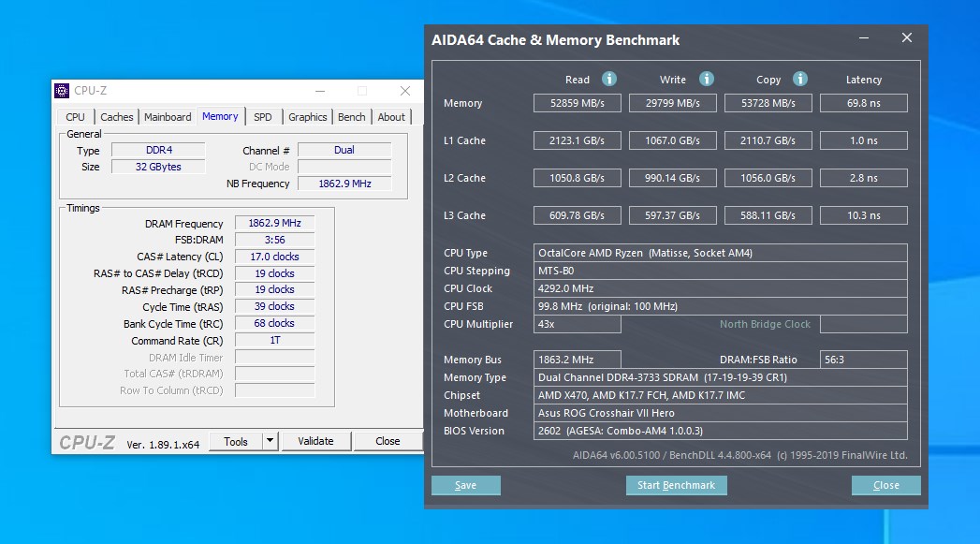Image resolution: width=980 pixels, height=544 pixels.
Task: Click the L3 Cache Write value 597.37 GB/s
Action: tap(672, 215)
